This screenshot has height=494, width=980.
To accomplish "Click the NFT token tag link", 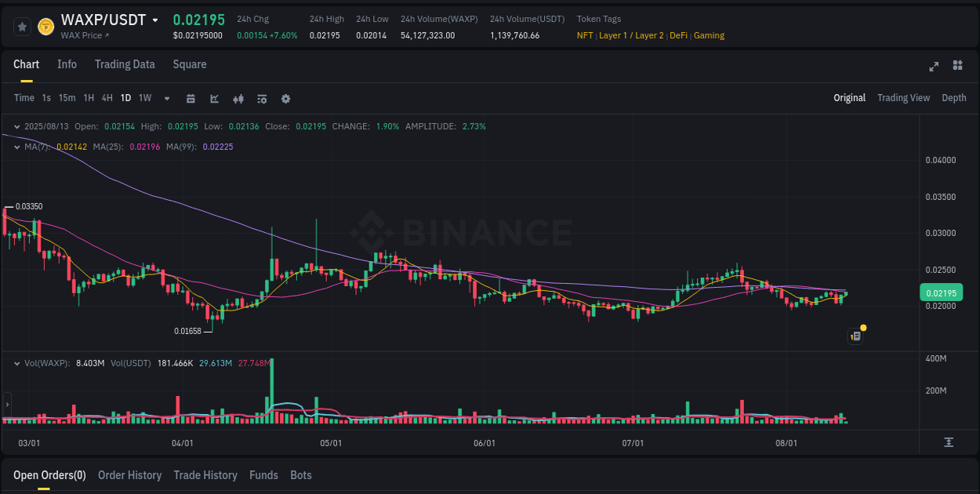I will [583, 35].
